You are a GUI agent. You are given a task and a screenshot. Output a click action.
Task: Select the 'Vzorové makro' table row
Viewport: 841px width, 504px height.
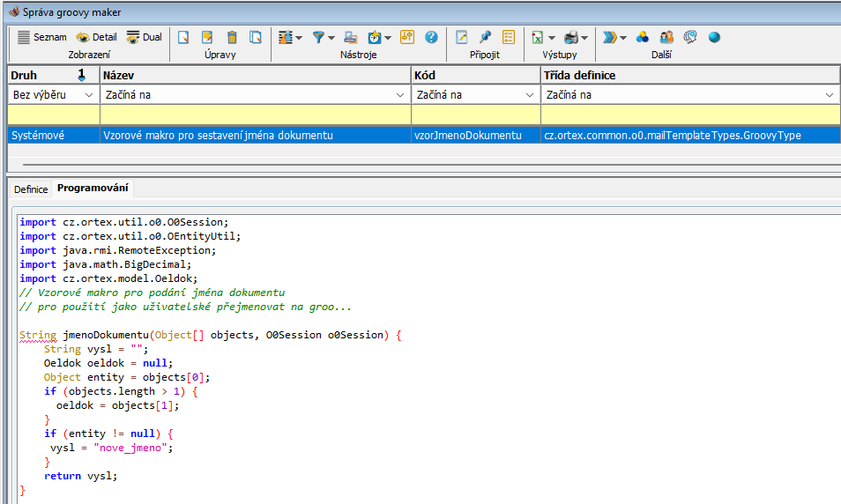click(255, 136)
